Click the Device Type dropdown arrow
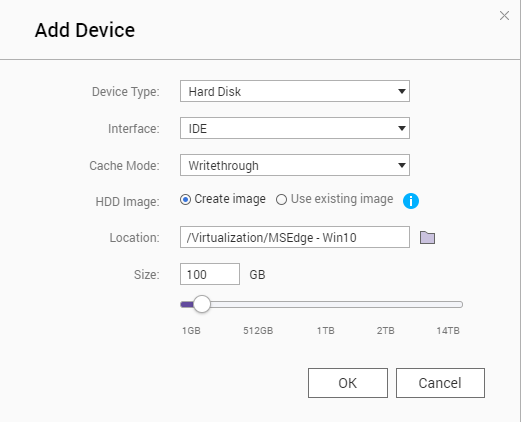This screenshot has width=521, height=422. coord(402,91)
